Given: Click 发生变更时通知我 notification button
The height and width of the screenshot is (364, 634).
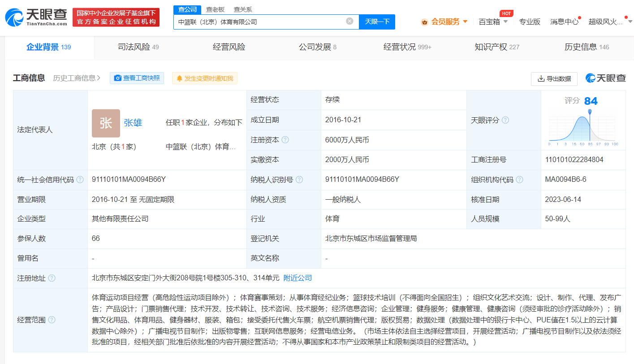Looking at the screenshot, I should point(205,78).
